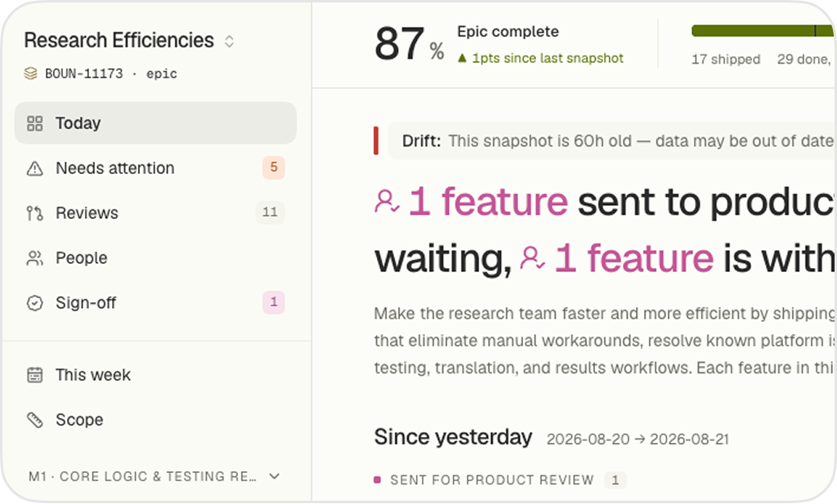
Task: Click the first pink '1 feature' link
Action: (x=488, y=202)
